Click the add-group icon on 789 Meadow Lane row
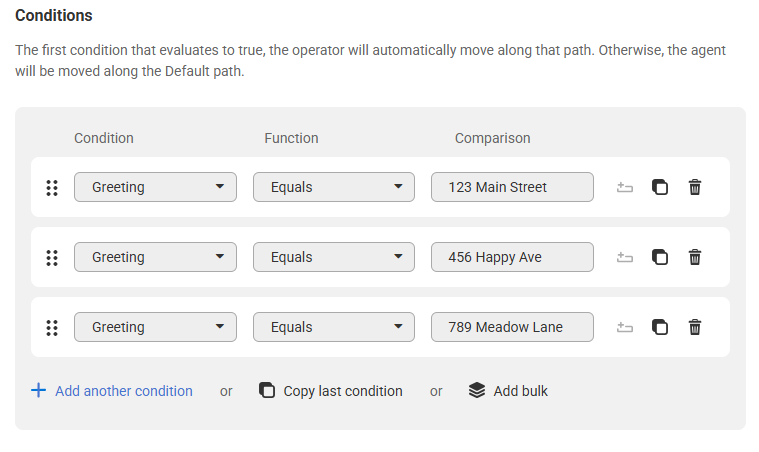 [x=625, y=327]
